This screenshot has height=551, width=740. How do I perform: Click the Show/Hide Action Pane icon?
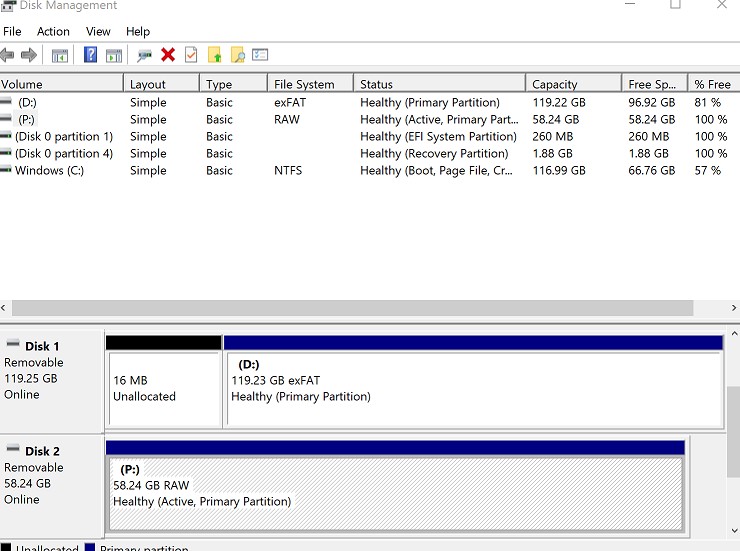point(114,55)
